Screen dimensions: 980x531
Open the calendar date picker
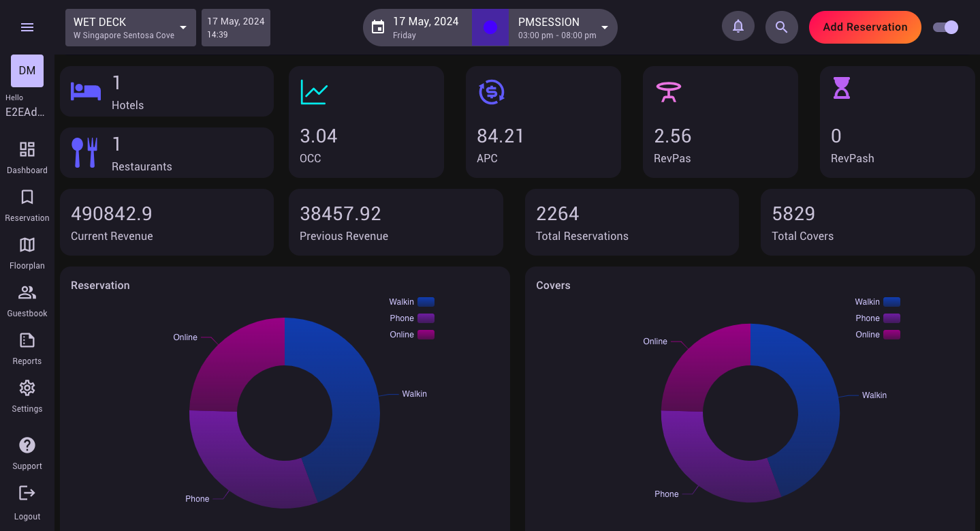click(x=378, y=27)
